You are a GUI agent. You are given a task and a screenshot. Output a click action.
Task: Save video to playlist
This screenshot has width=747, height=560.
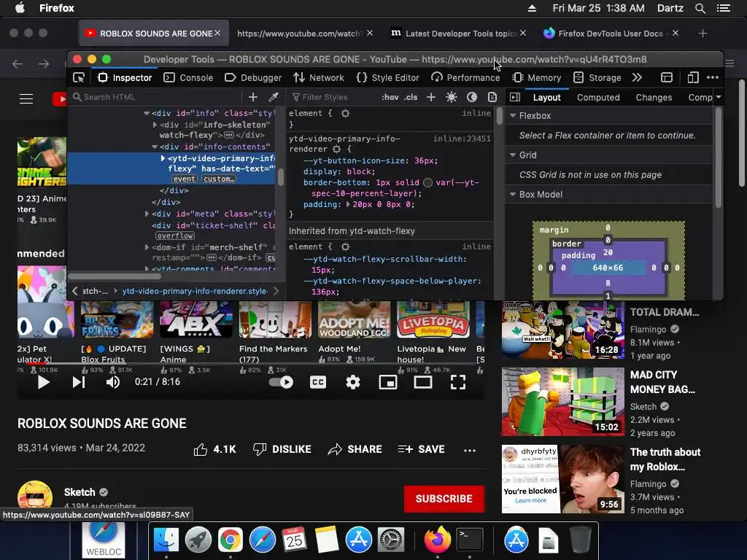421,449
